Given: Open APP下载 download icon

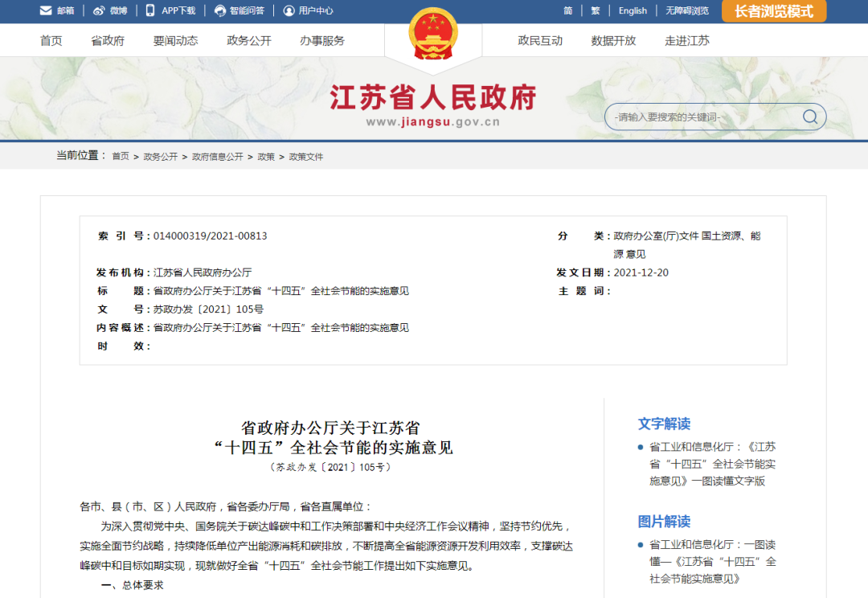Looking at the screenshot, I should tap(167, 10).
